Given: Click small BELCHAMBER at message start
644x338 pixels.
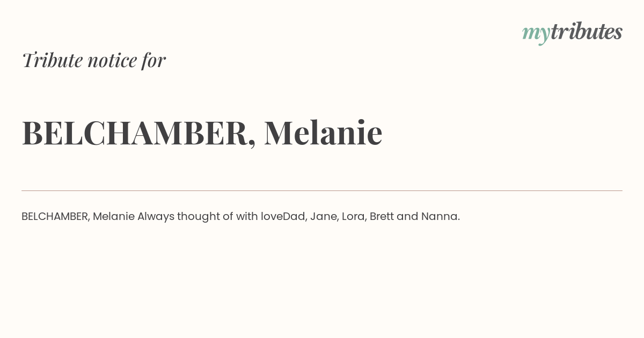Looking at the screenshot, I should [54, 216].
